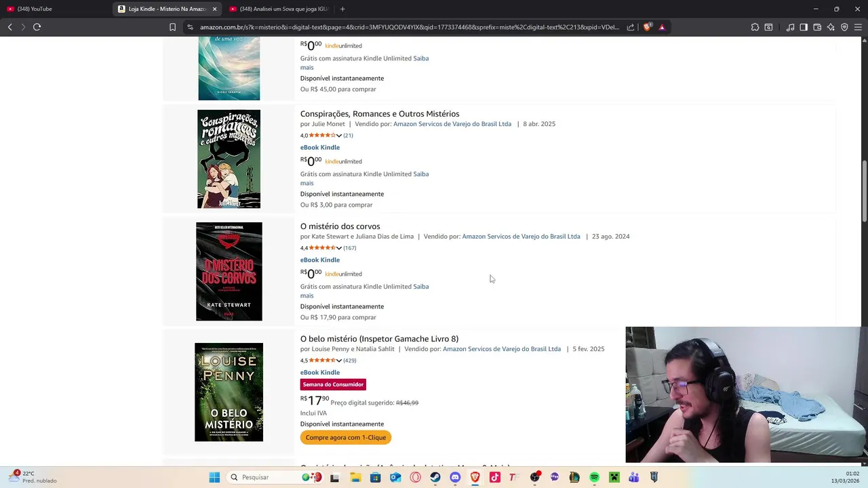Open Outlook from the taskbar
The height and width of the screenshot is (488, 868).
(395, 477)
